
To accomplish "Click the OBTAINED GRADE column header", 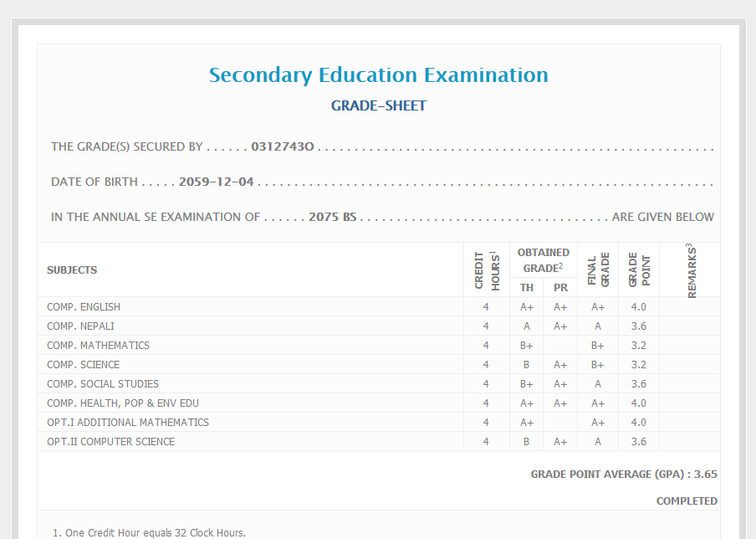I will pos(543,260).
